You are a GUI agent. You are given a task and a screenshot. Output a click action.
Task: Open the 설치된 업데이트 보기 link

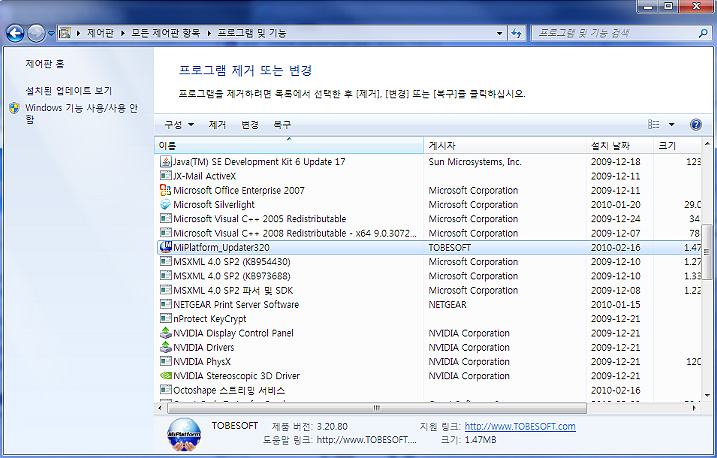(68, 90)
